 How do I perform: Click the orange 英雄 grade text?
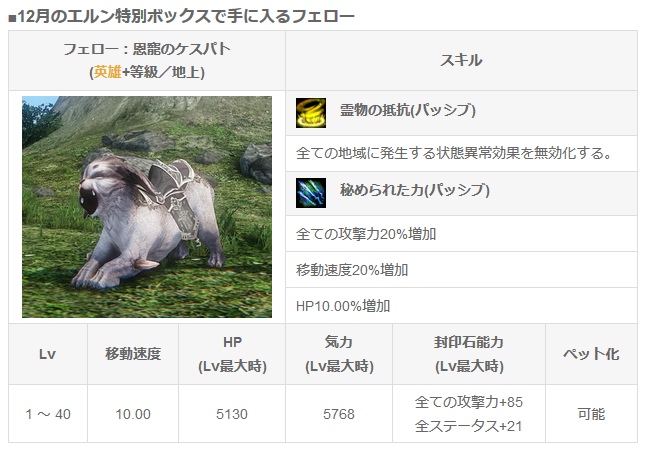pyautogui.click(x=107, y=72)
